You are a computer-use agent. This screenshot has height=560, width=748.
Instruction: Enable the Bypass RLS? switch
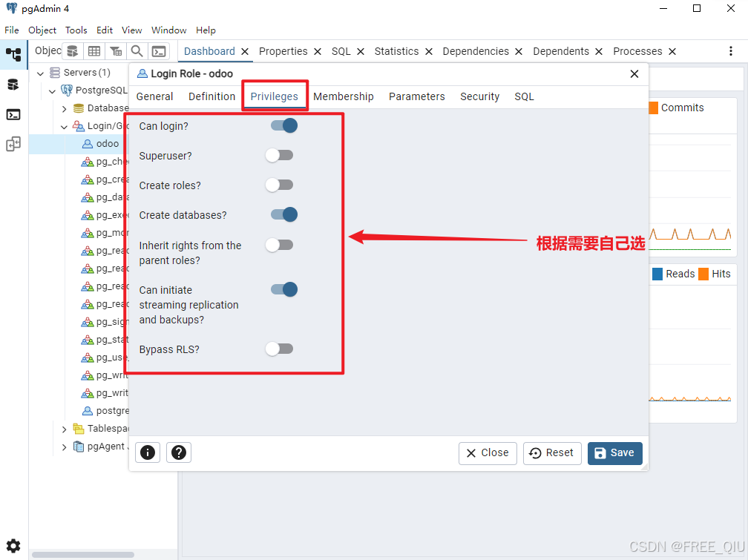click(x=280, y=349)
